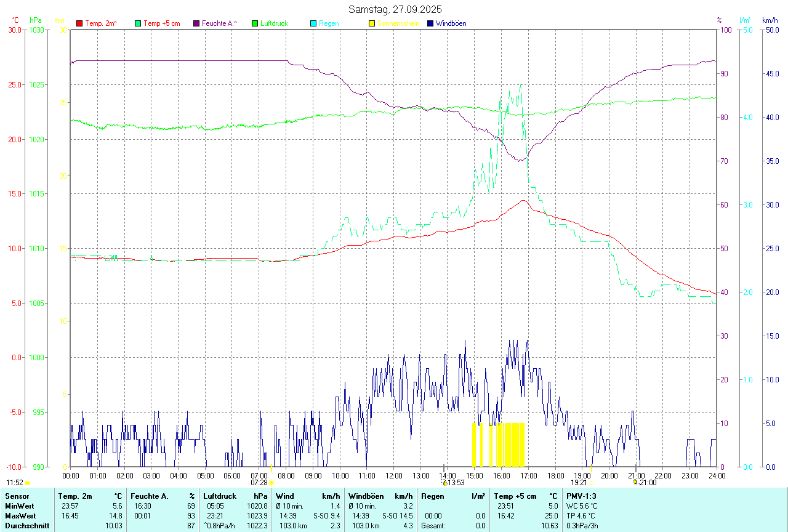Click the moonset marker at 21:00
This screenshot has width=788, height=532.
(635, 483)
